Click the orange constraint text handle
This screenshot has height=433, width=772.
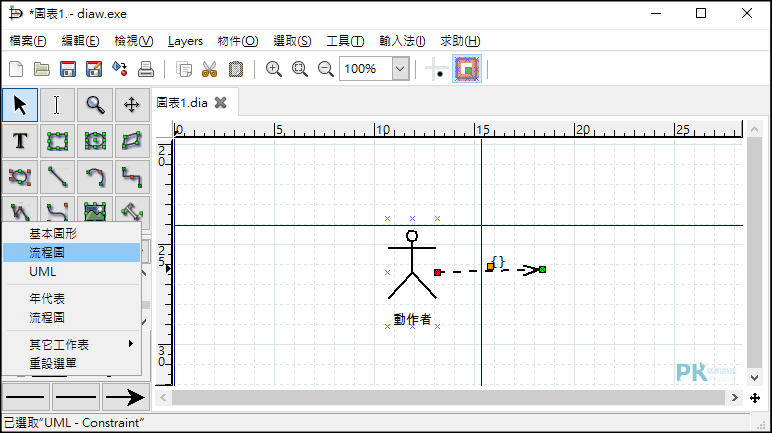pyautogui.click(x=490, y=266)
